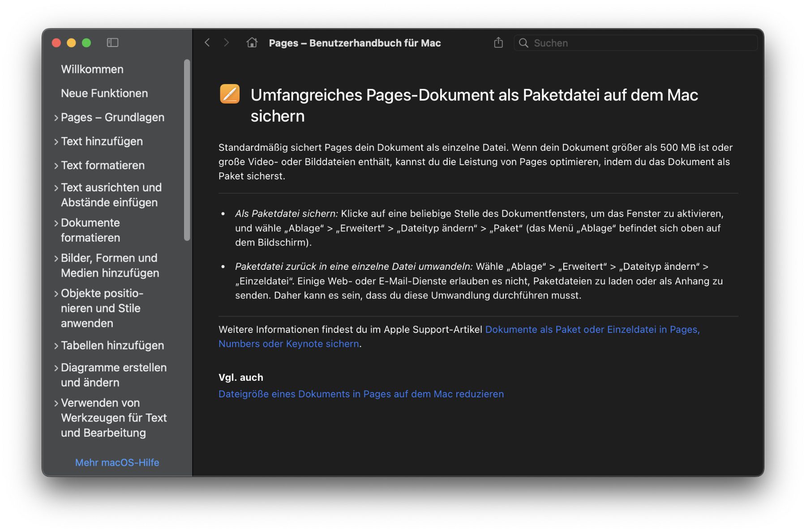
Task: Open the Willkommen sidebar entry
Action: pyautogui.click(x=92, y=69)
